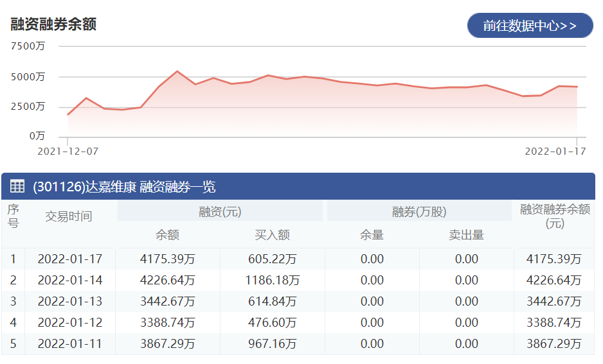603x364 pixels.
Task: Click total 3867.29万 in last column, row 5
Action: click(x=553, y=343)
